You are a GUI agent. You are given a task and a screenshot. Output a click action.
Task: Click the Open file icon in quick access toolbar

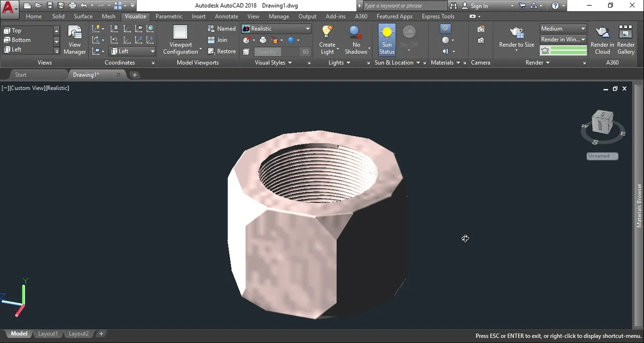click(x=38, y=6)
